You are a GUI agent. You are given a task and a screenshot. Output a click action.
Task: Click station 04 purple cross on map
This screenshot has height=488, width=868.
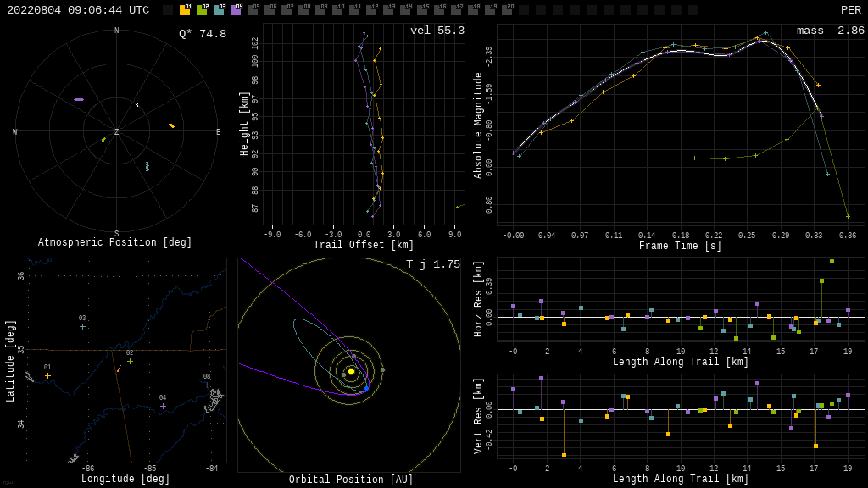click(163, 406)
